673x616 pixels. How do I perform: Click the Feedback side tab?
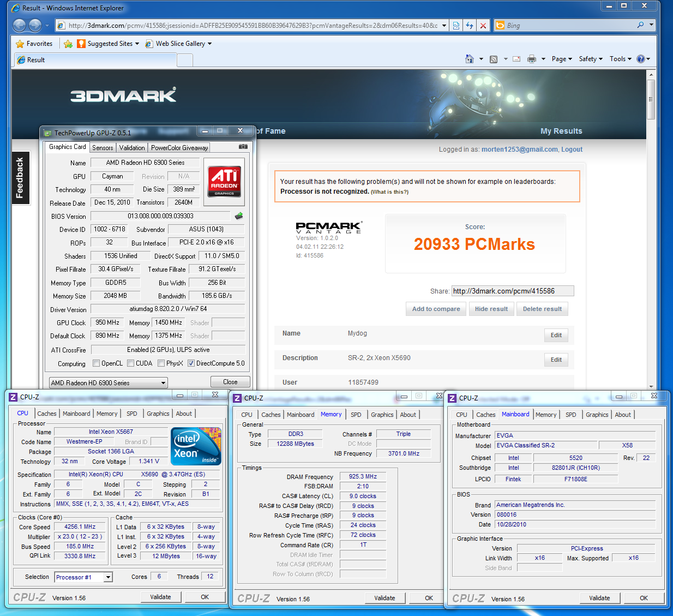20,178
